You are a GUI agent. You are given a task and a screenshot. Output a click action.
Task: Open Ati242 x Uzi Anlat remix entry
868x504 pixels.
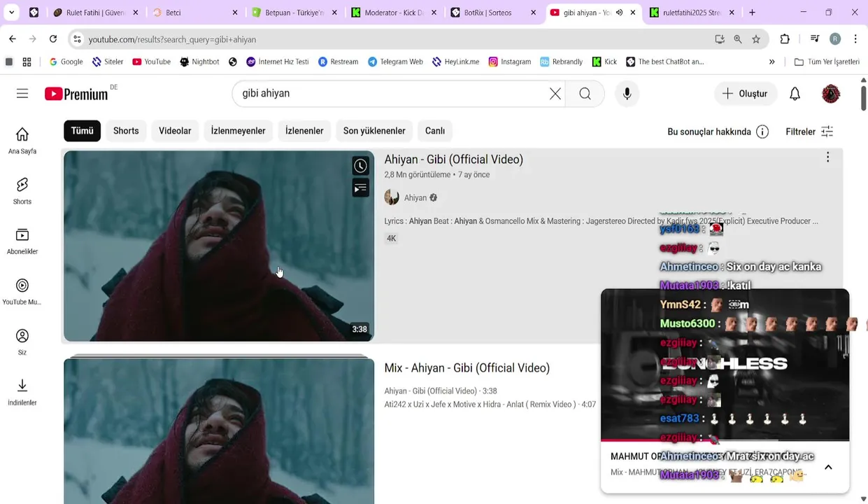(490, 405)
